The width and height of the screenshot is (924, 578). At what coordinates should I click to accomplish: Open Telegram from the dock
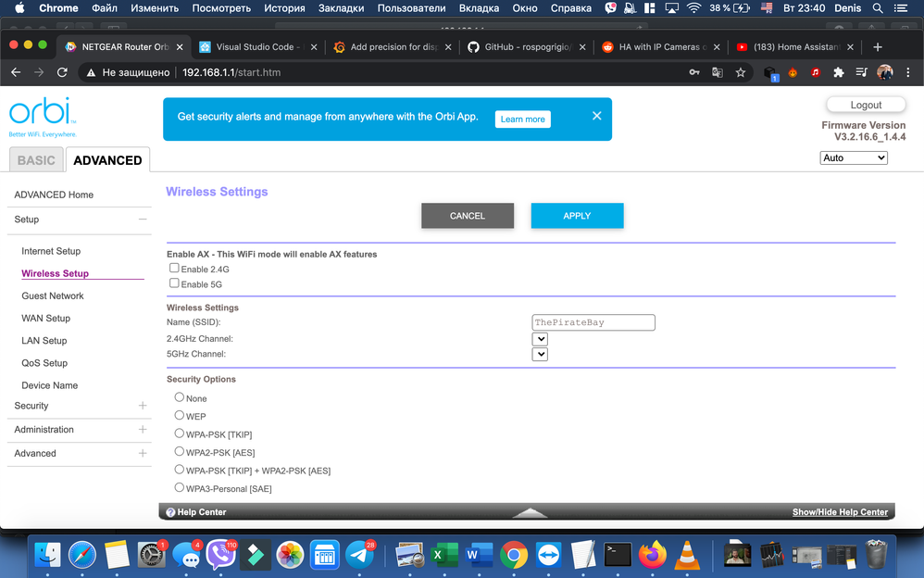click(359, 554)
